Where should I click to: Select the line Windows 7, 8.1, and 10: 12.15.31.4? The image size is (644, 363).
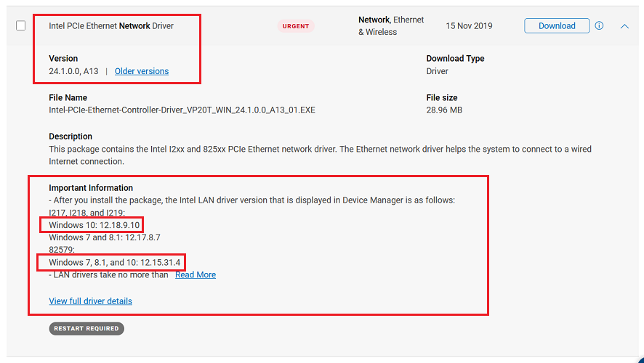[x=115, y=262]
